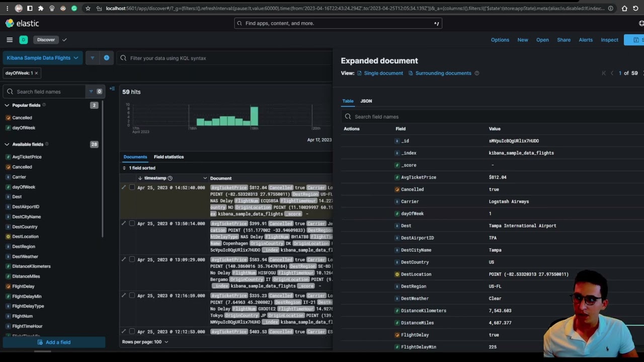Click the Save button in top nav

point(634,40)
